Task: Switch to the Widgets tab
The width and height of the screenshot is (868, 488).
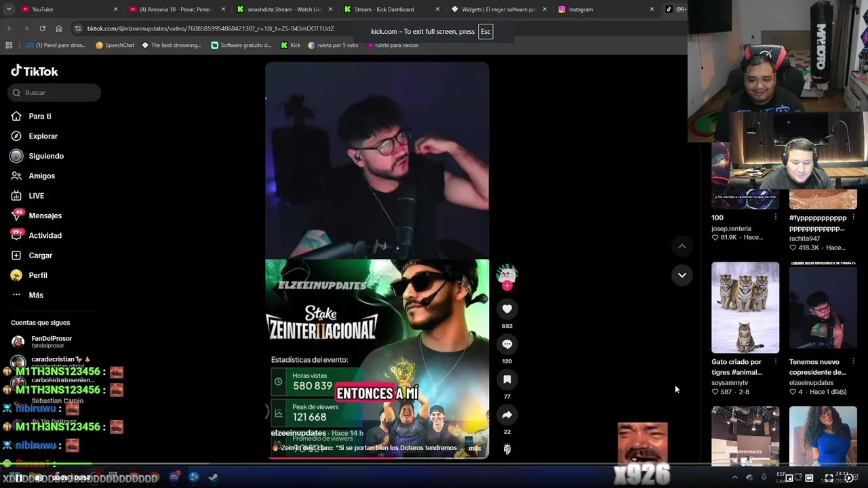Action: pos(498,9)
